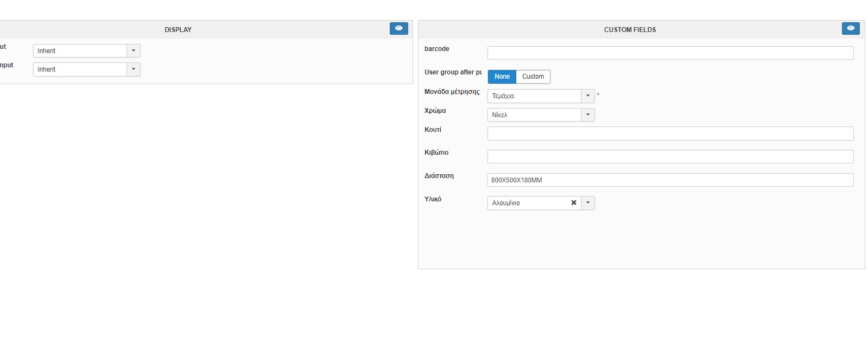The image size is (868, 342).
Task: Click the Custom Fields panel header title
Action: point(630,30)
